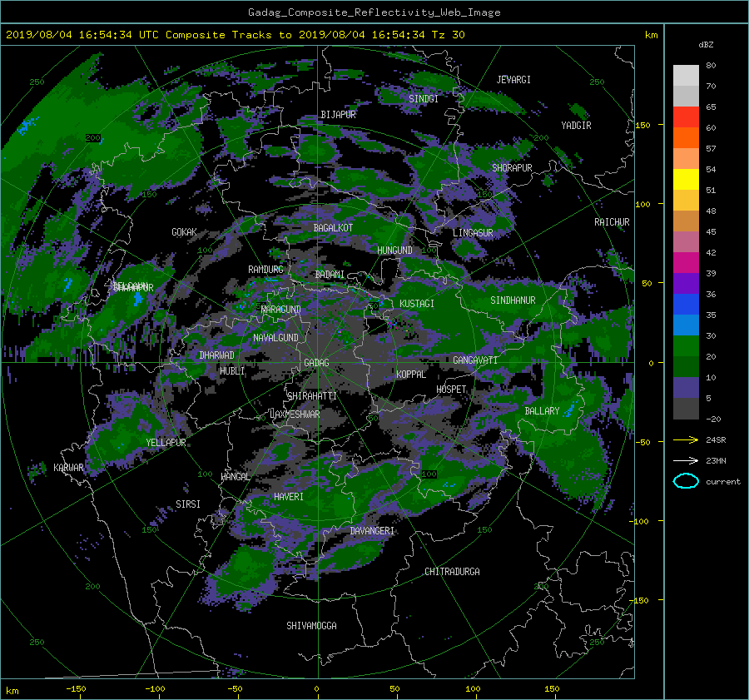The image size is (749, 700).
Task: Click the -50 tick on right axis
Action: click(642, 443)
